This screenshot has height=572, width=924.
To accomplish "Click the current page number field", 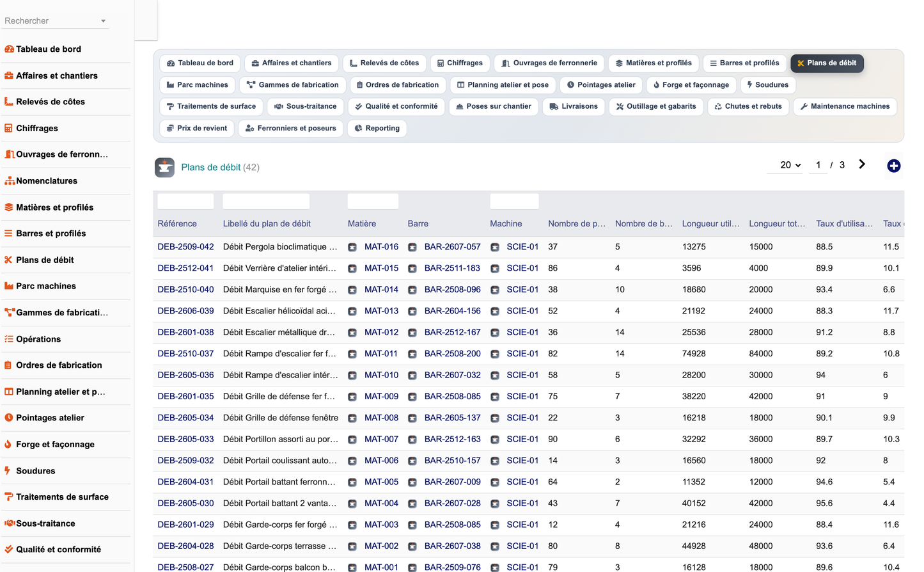I will [818, 165].
